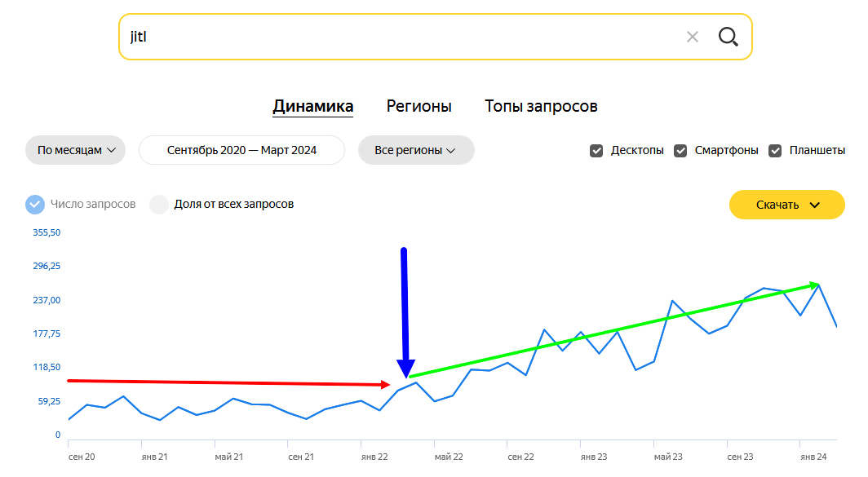
Task: Select Доля от всех запросов option
Action: (159, 204)
